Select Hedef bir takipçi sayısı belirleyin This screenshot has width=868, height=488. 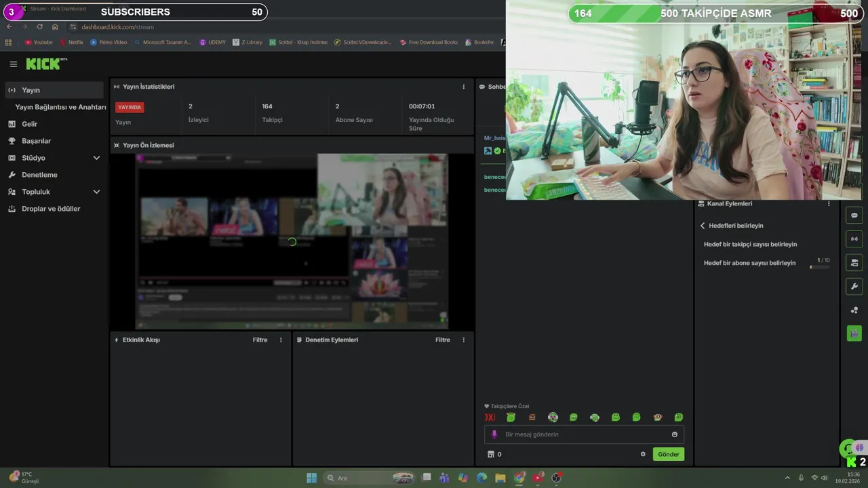(750, 244)
